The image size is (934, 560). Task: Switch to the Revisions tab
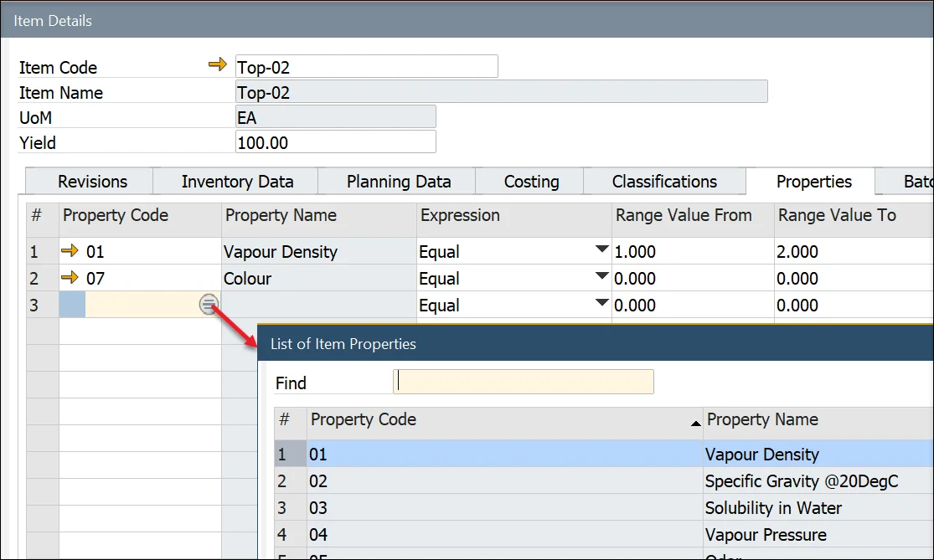92,182
